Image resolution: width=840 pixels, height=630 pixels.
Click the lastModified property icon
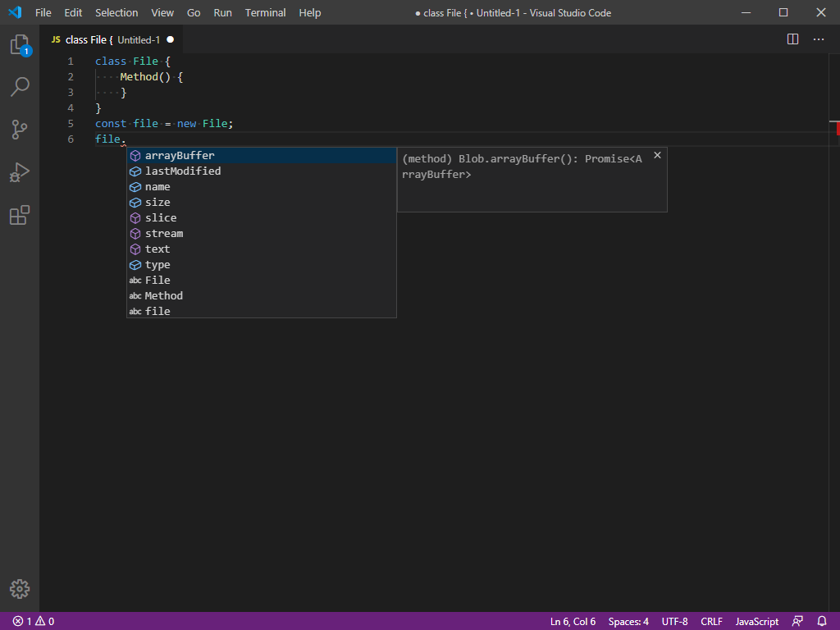(x=135, y=171)
